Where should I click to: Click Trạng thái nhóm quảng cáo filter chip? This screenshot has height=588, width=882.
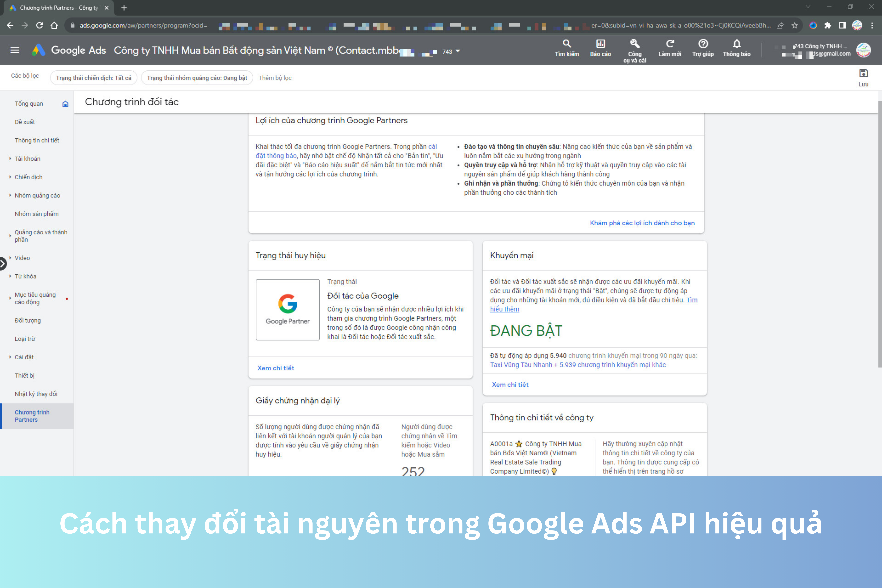coord(197,78)
